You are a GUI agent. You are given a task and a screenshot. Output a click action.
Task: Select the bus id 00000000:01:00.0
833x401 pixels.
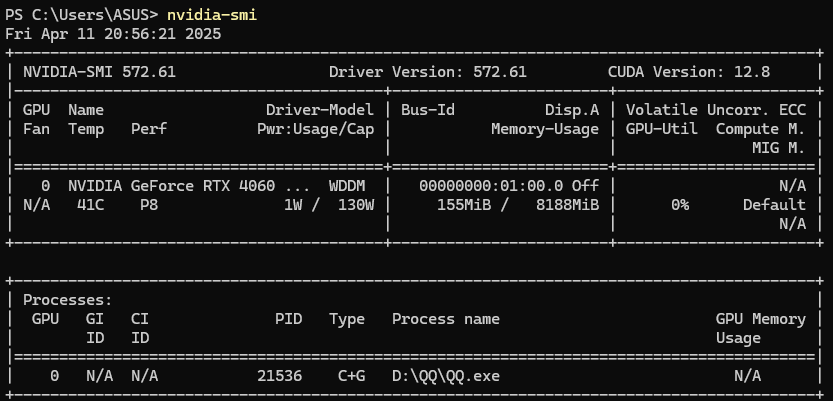point(491,186)
